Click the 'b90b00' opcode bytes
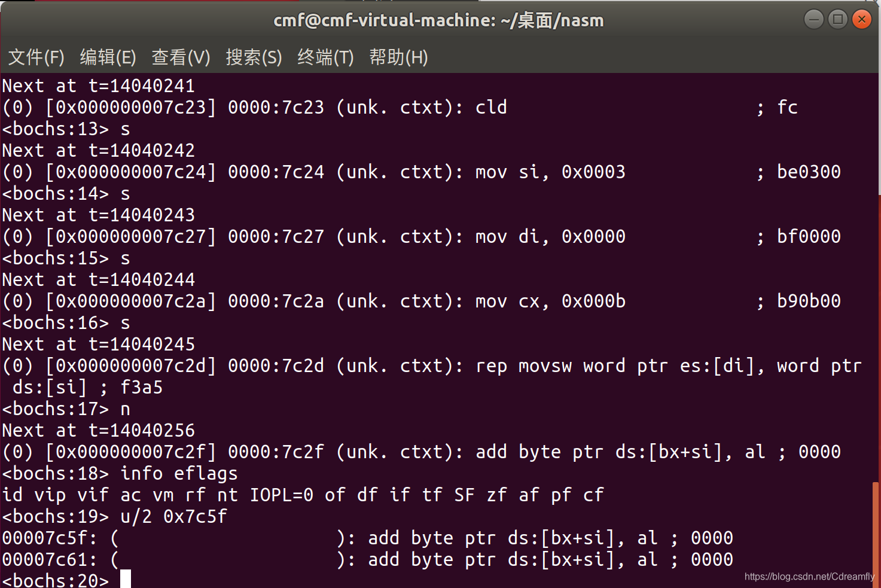The image size is (881, 588). coord(809,301)
